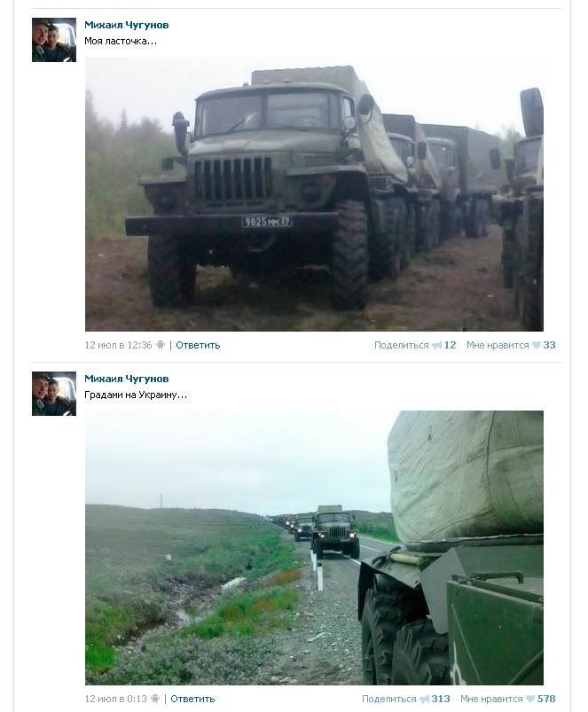Open the avatar on 'Градами на Украину' post
Image resolution: width=588 pixels, height=712 pixels.
click(x=54, y=393)
